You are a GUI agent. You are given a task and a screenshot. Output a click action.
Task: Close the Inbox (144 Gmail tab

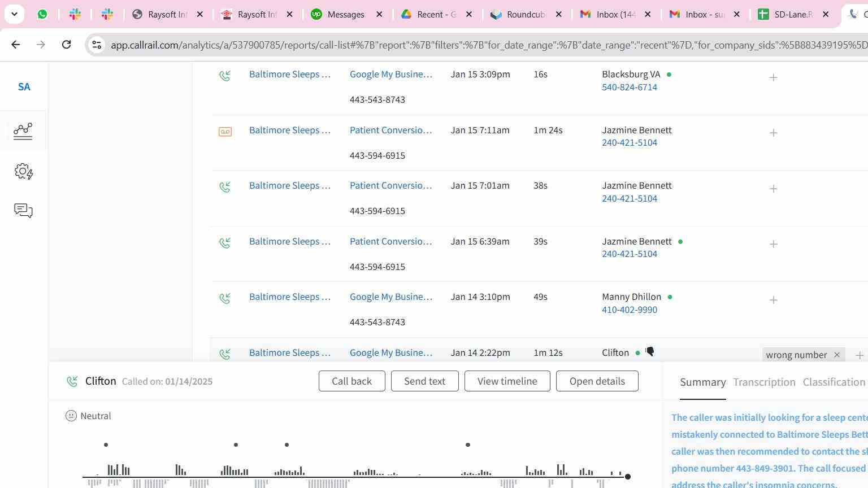(x=648, y=14)
